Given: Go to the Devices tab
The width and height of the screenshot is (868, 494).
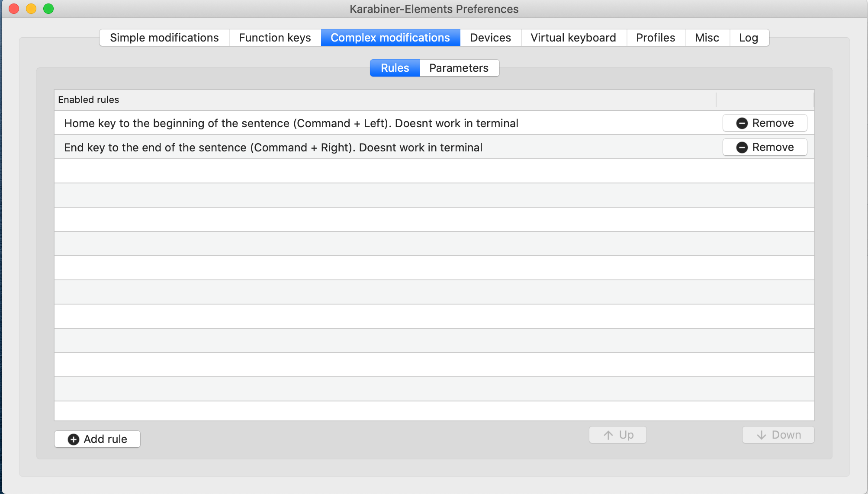Looking at the screenshot, I should click(490, 38).
